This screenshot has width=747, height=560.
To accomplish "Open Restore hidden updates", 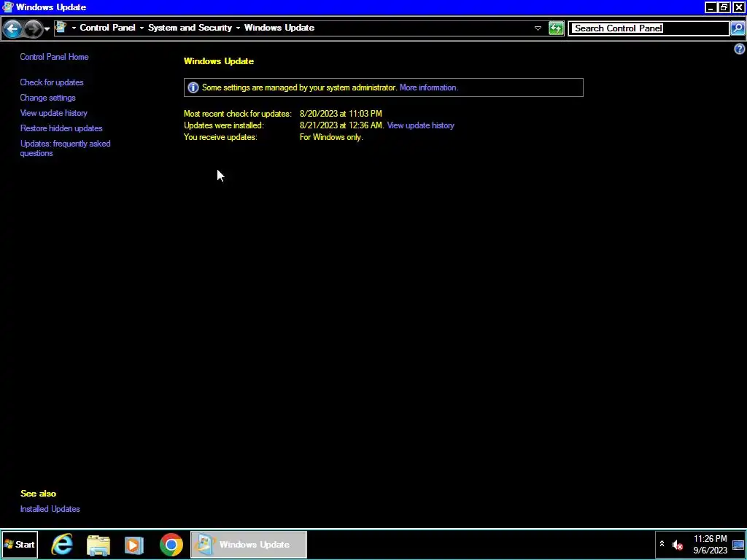I will [61, 128].
